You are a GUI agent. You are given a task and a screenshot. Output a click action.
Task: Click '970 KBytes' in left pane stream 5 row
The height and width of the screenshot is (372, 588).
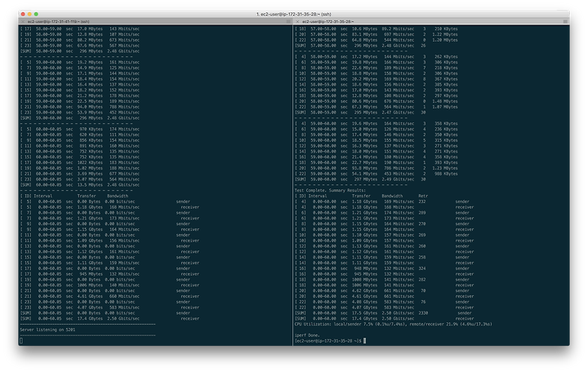91,129
